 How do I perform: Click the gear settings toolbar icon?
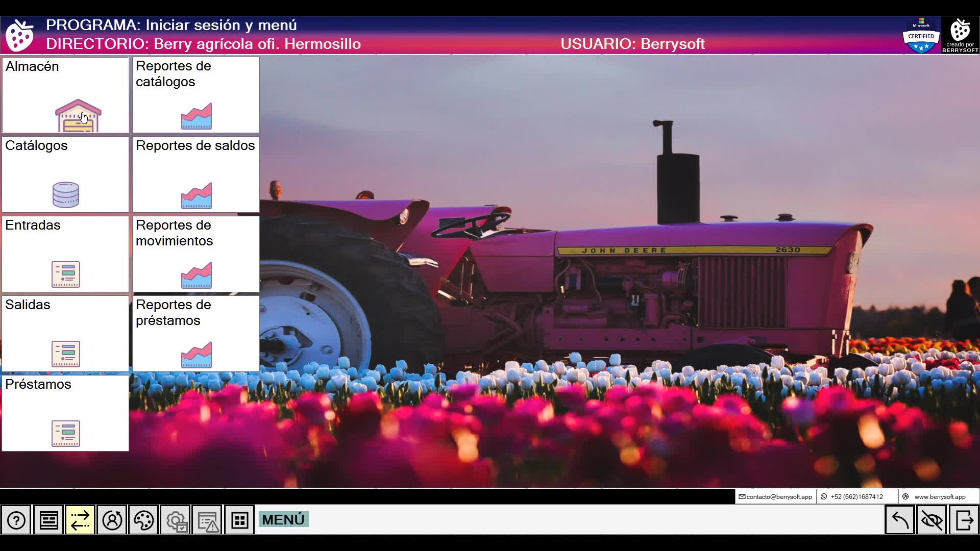pyautogui.click(x=176, y=520)
